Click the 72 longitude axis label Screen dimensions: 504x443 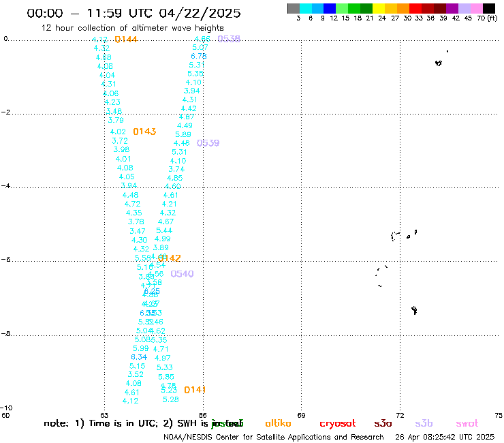pyautogui.click(x=400, y=415)
